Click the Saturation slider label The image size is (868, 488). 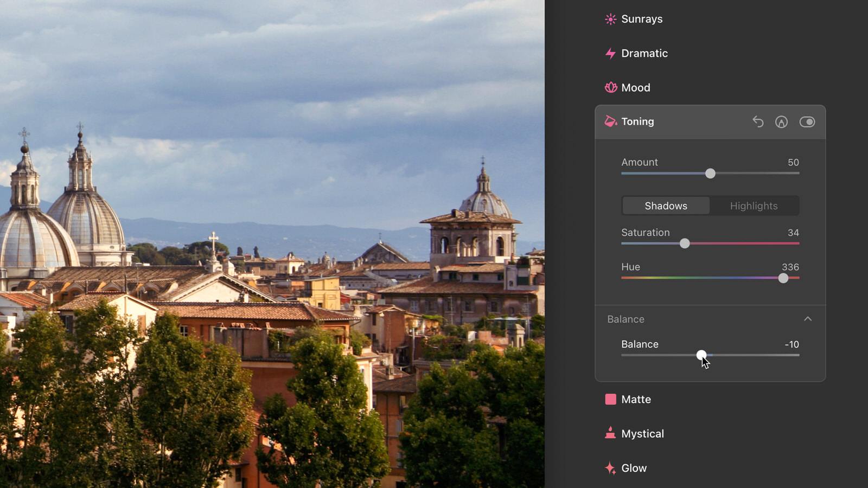(x=646, y=233)
